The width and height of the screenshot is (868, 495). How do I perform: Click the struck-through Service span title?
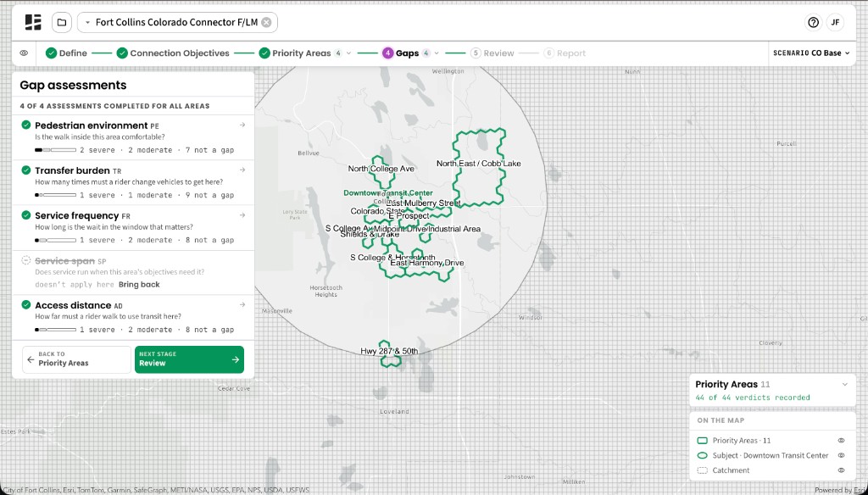pyautogui.click(x=64, y=260)
